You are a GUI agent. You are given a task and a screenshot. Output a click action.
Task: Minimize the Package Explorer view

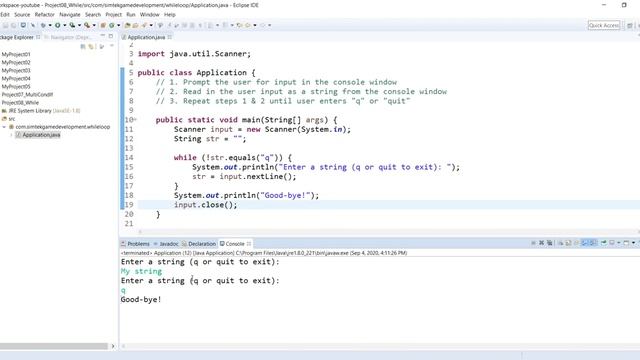[x=102, y=36]
